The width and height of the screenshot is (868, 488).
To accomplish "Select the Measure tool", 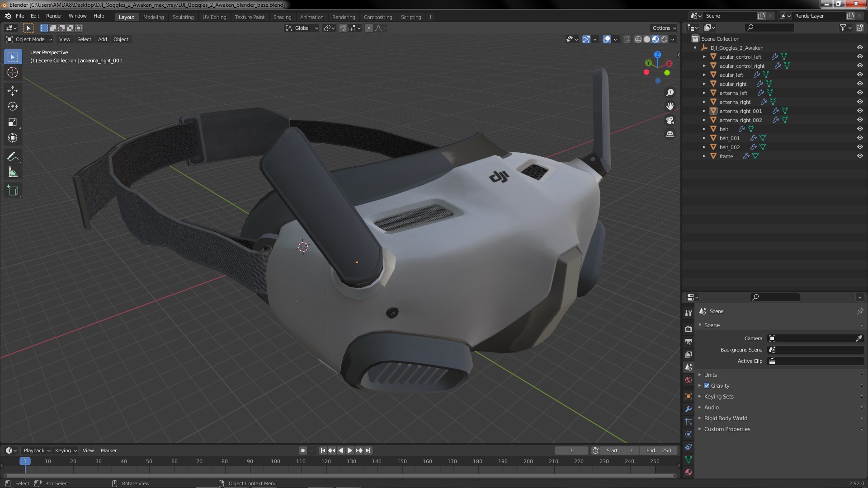I will 13,172.
